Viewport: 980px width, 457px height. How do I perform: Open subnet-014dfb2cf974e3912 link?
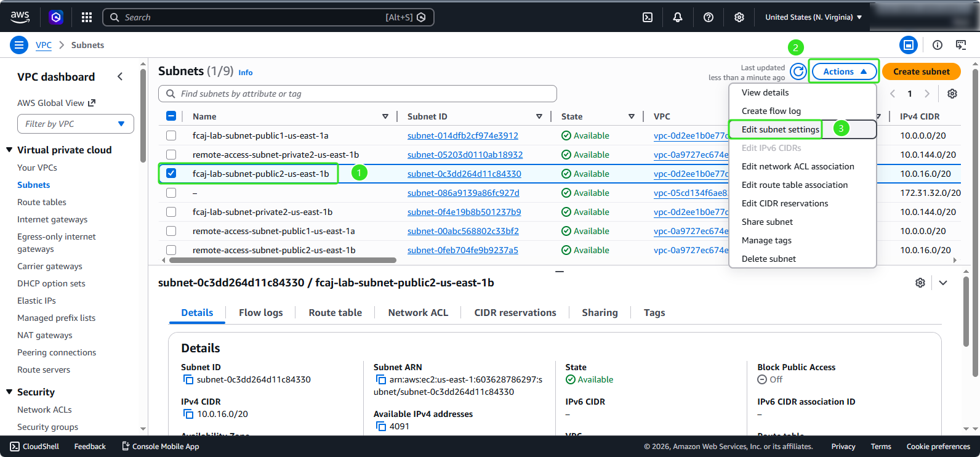pos(463,135)
